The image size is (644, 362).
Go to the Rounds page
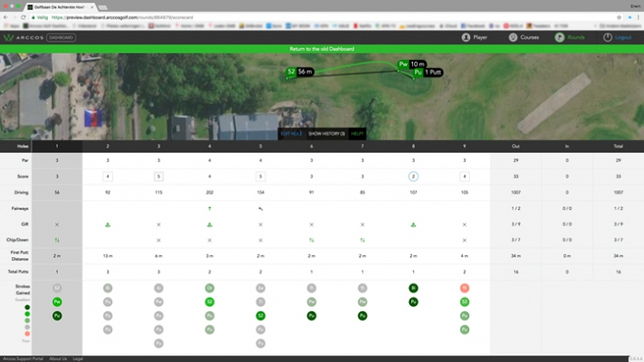569,38
